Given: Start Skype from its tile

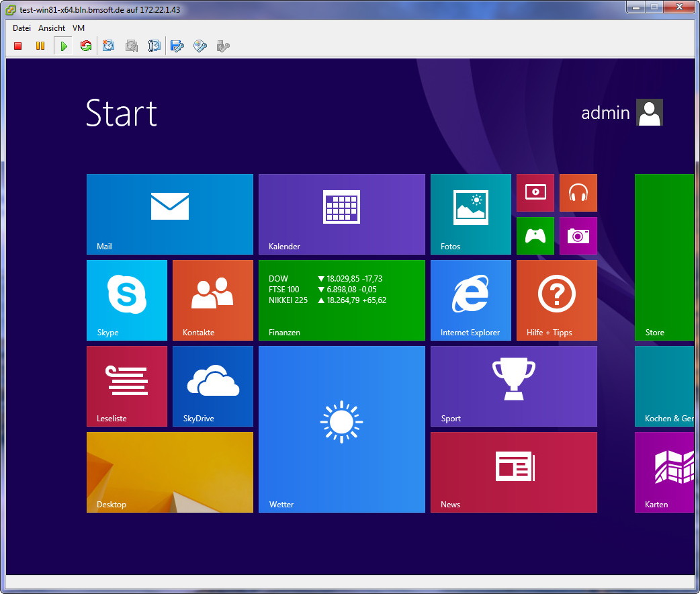Looking at the screenshot, I should [x=127, y=300].
